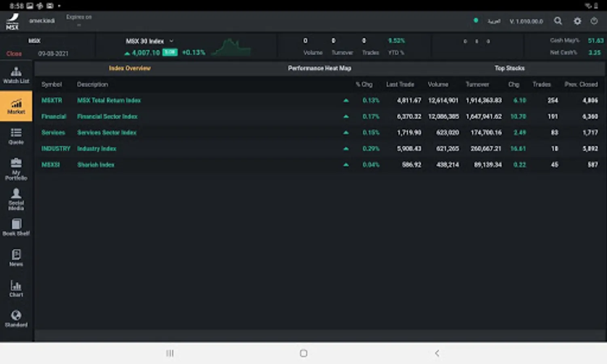Sort by Prev. Closed column header
Viewport: 607px width, 364px height.
[581, 85]
